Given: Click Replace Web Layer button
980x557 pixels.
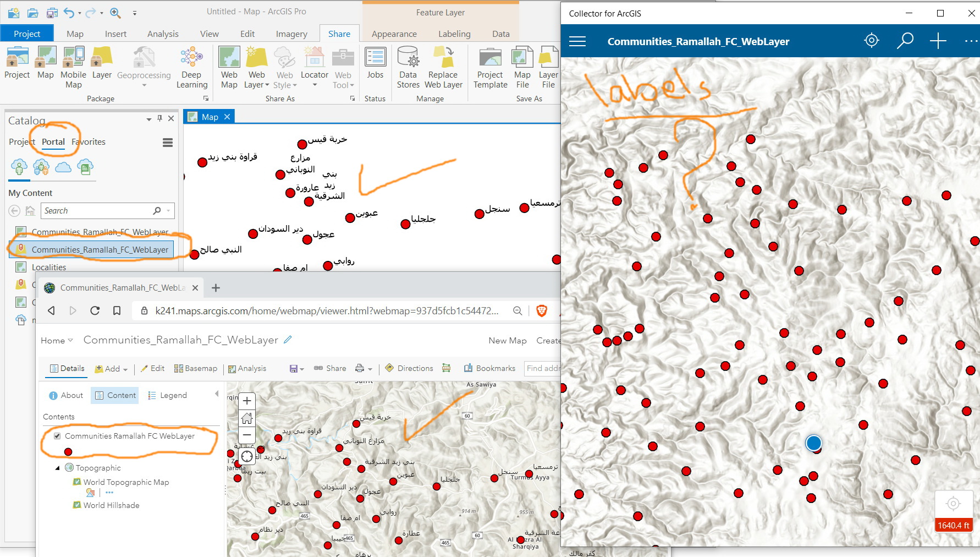Looking at the screenshot, I should (443, 67).
